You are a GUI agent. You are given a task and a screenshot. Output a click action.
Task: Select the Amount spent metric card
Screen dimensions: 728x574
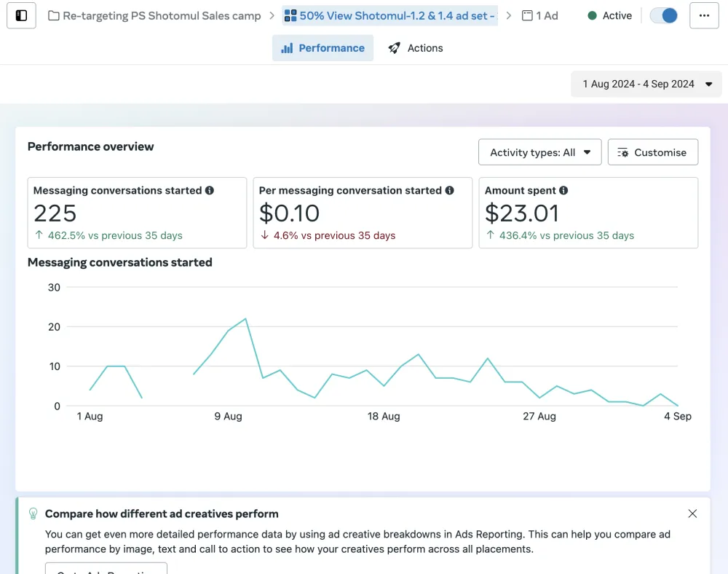pos(587,213)
